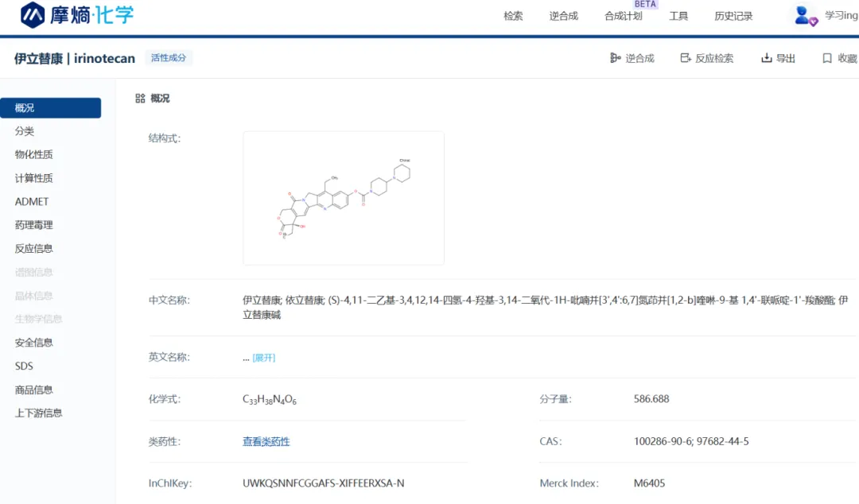Open the 查看类药性 link

pyautogui.click(x=266, y=441)
